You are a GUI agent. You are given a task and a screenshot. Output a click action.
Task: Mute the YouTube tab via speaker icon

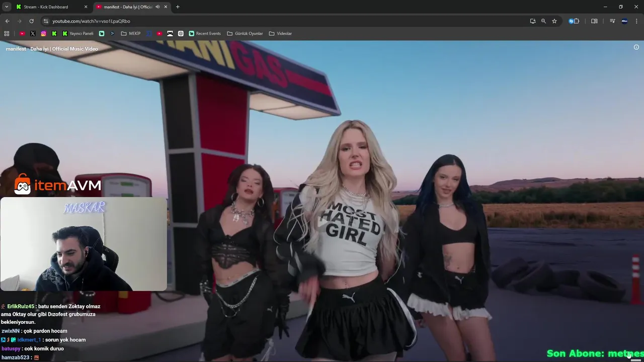coord(157,7)
